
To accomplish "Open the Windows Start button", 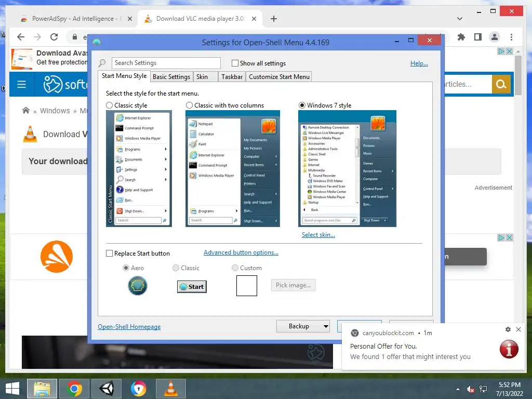I will [12, 389].
